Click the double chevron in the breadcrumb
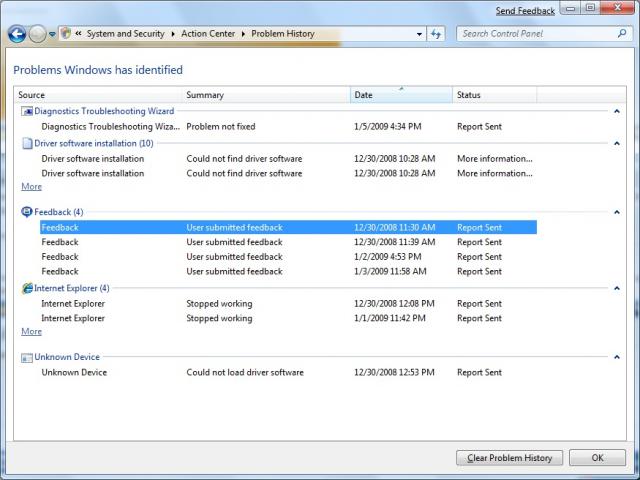 [78, 33]
